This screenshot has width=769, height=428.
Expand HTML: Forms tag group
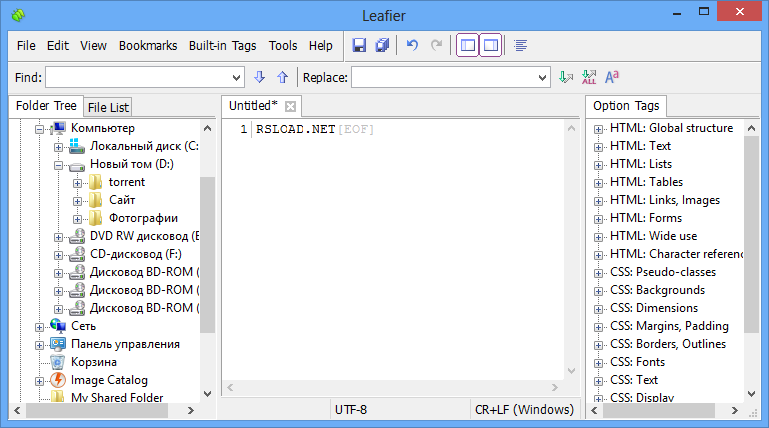(598, 219)
